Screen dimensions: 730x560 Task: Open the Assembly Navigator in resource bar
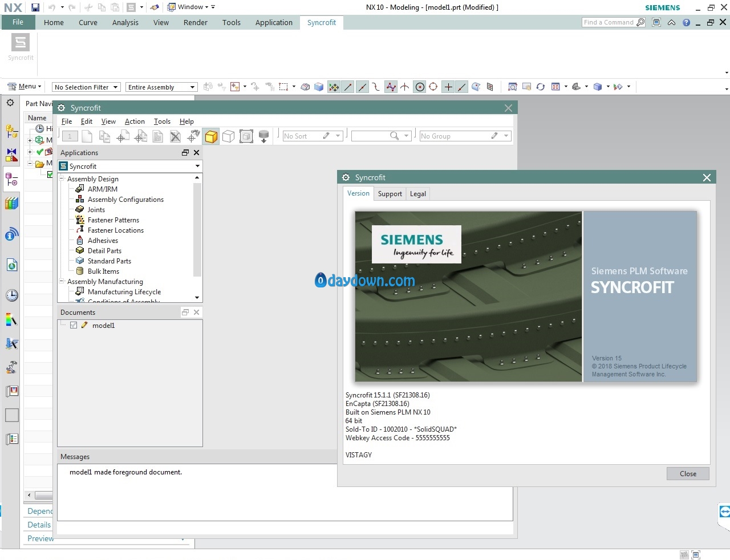[x=11, y=131]
